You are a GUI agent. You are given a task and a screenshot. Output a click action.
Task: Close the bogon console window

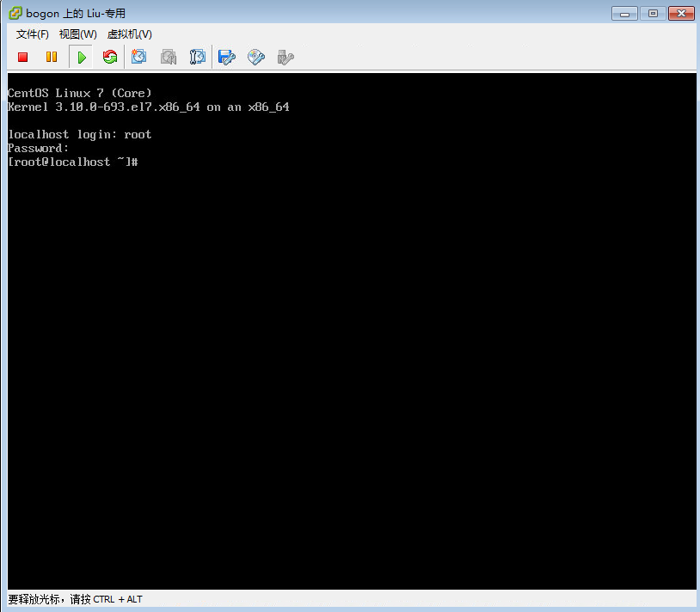(681, 14)
